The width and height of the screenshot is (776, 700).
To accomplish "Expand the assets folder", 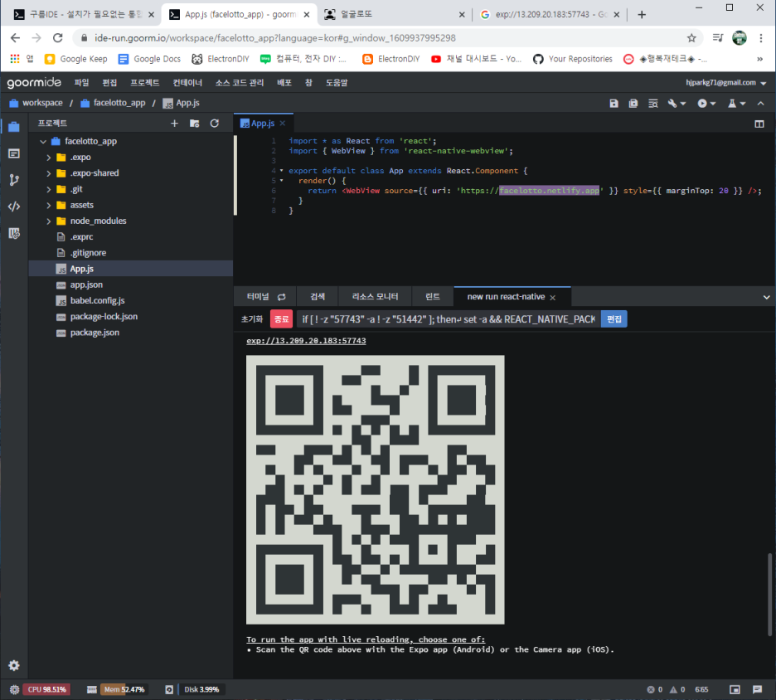I will tap(48, 205).
